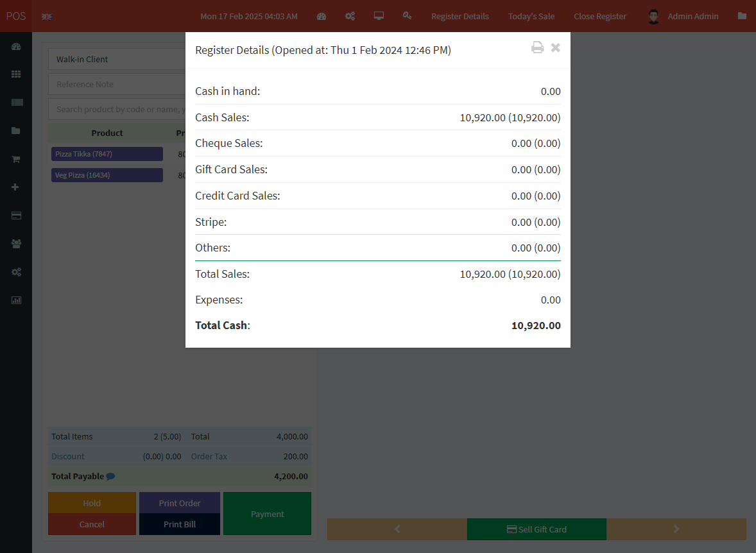Click the key icon in top bar

click(407, 16)
